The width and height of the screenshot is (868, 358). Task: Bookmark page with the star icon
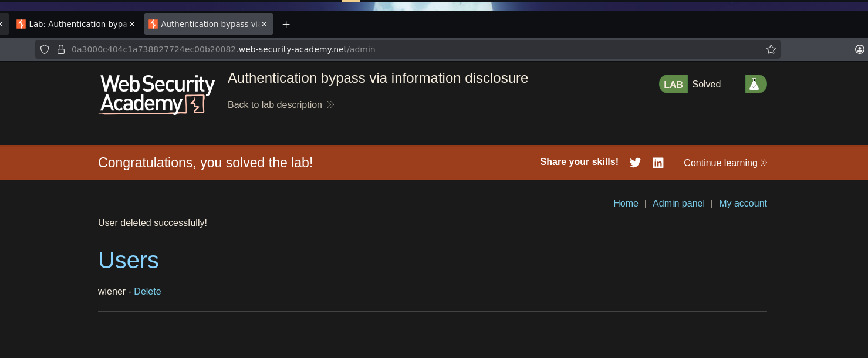pos(771,49)
